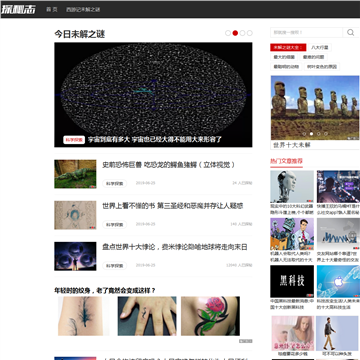The height and width of the screenshot is (360, 360).
Task: Click the 八大行星 tag
Action: tap(320, 48)
